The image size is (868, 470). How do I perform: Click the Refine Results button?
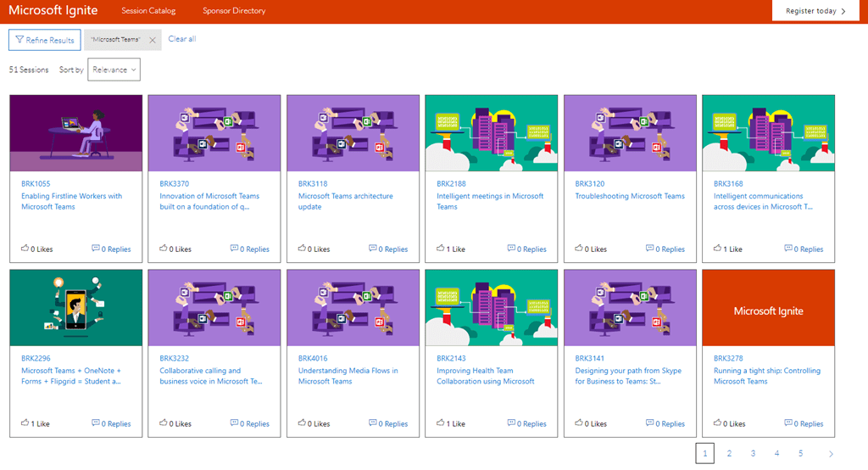coord(45,40)
